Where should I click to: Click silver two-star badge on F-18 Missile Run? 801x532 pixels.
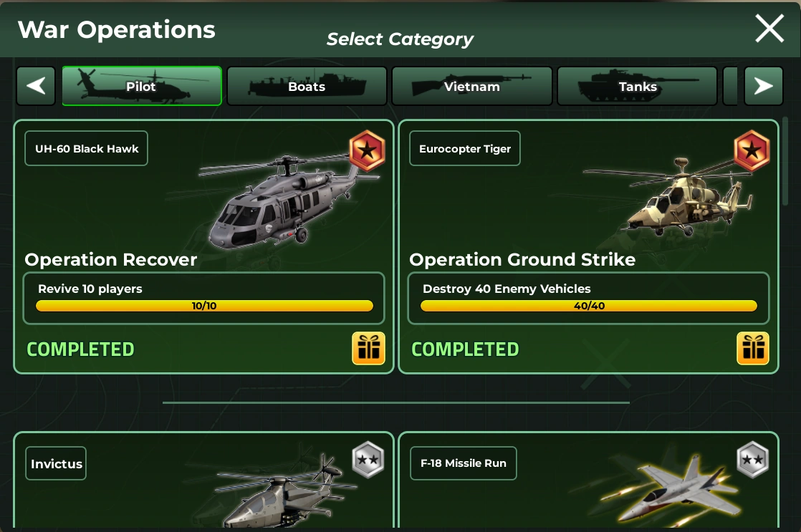752,460
